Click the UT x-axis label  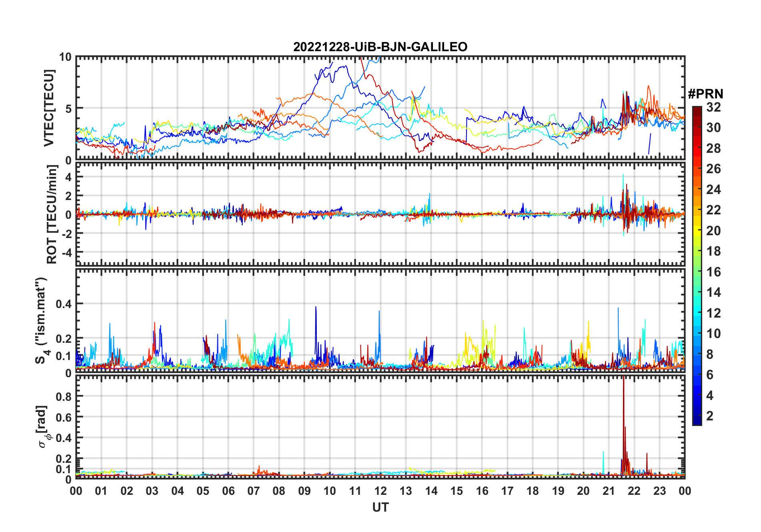coord(380,507)
